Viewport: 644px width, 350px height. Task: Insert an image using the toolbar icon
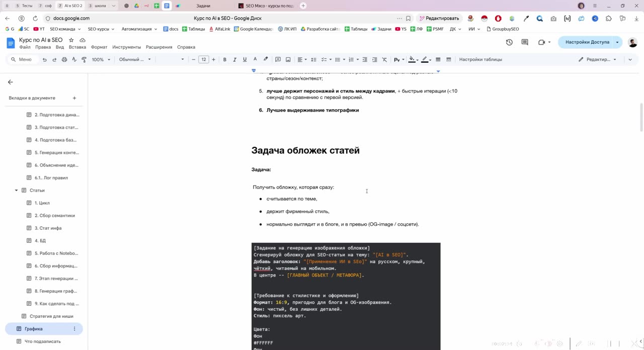tap(288, 59)
